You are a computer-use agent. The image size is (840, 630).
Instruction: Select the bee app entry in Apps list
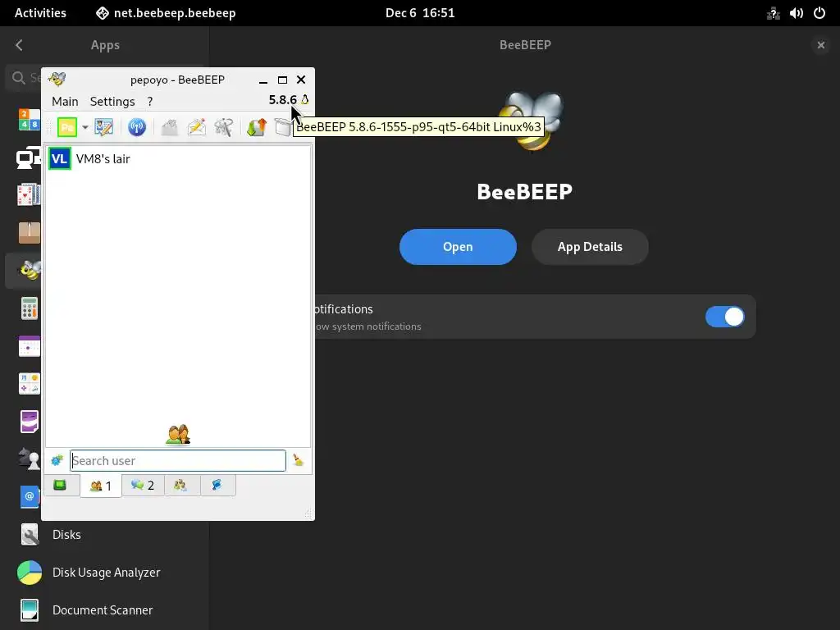24,271
